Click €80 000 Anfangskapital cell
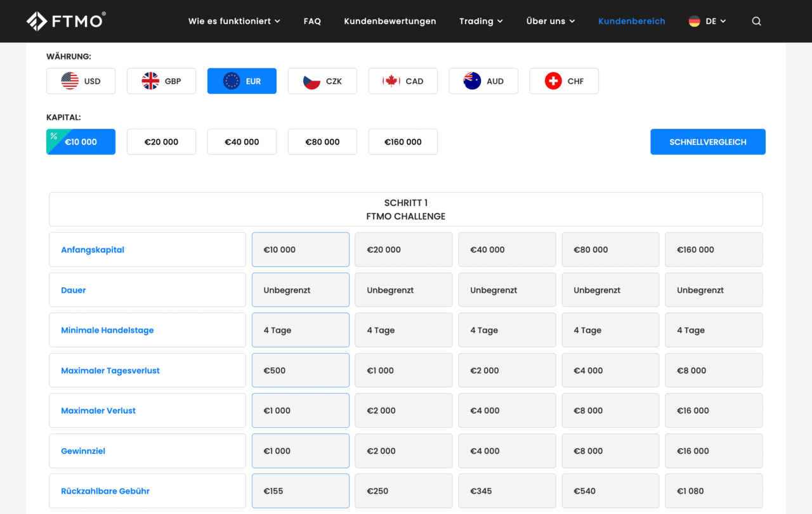 611,250
